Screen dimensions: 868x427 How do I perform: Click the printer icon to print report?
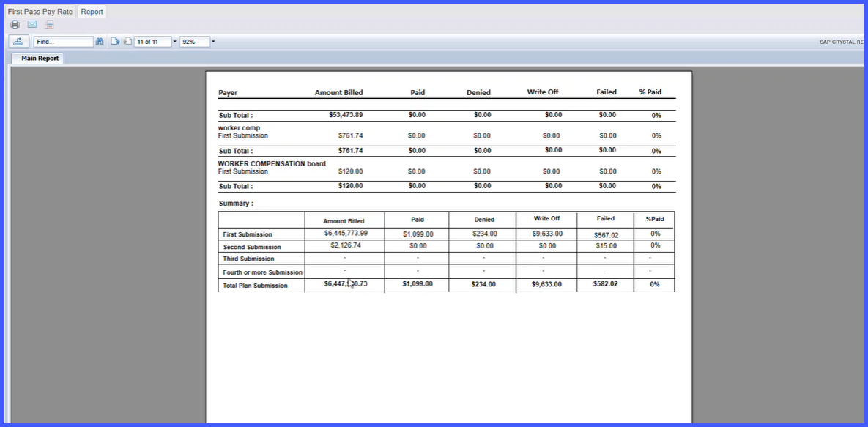pyautogui.click(x=15, y=24)
